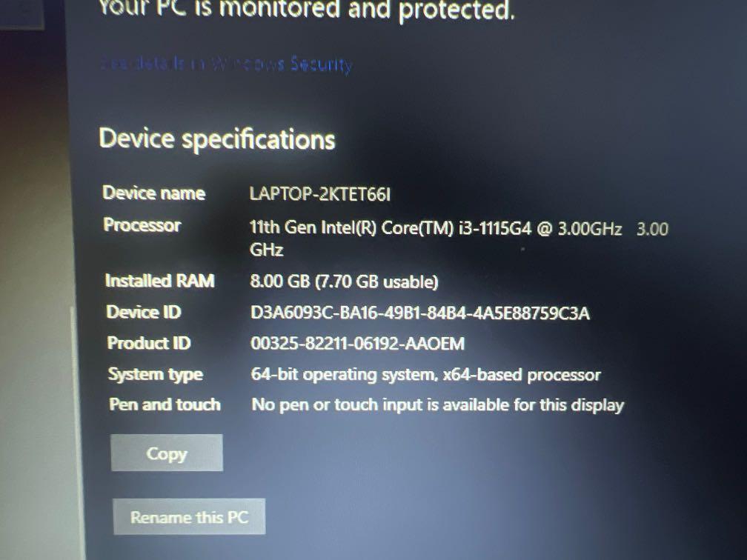
Task: Click the Product ID label
Action: [149, 343]
